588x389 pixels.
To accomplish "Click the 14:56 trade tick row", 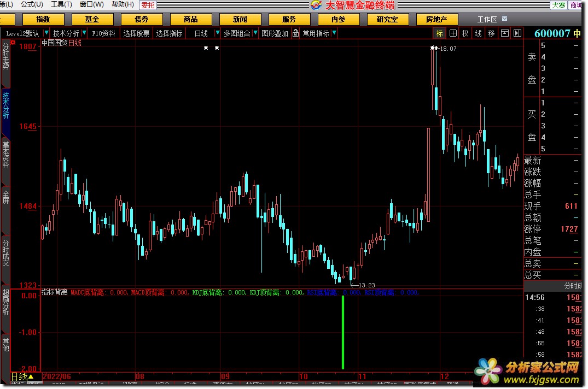I will pos(552,298).
